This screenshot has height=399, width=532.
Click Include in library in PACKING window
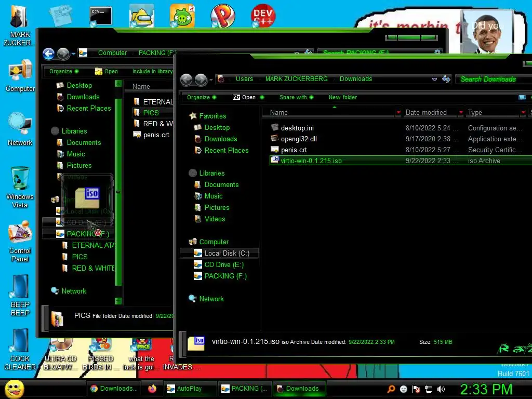click(x=152, y=71)
